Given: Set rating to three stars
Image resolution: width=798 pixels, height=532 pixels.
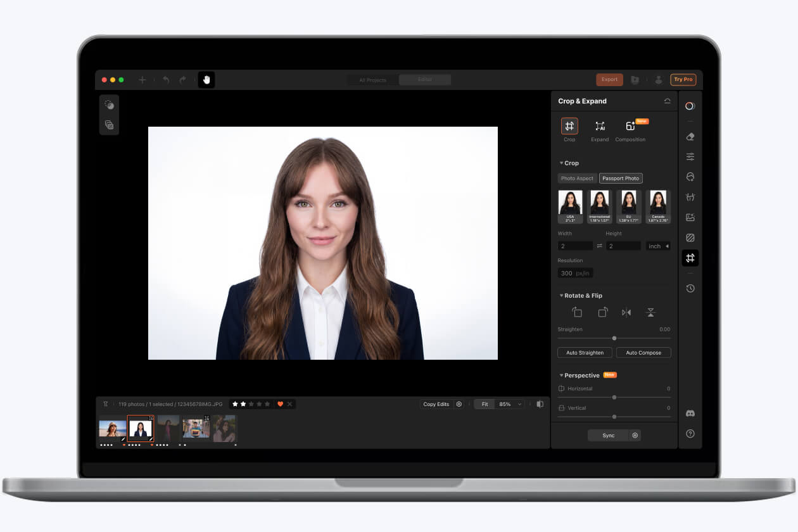Looking at the screenshot, I should pos(251,404).
